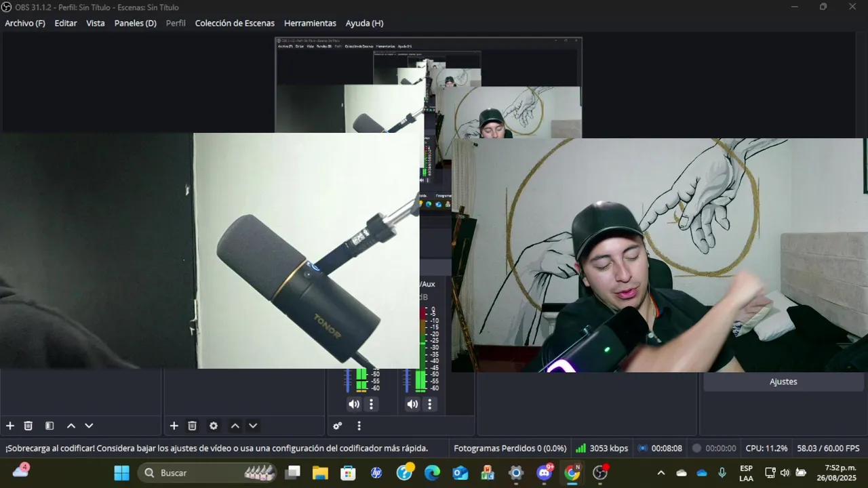
Task: Remove selected scene using trash icon
Action: [28, 426]
